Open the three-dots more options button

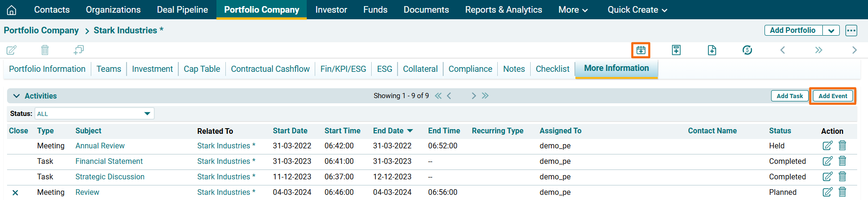851,31
